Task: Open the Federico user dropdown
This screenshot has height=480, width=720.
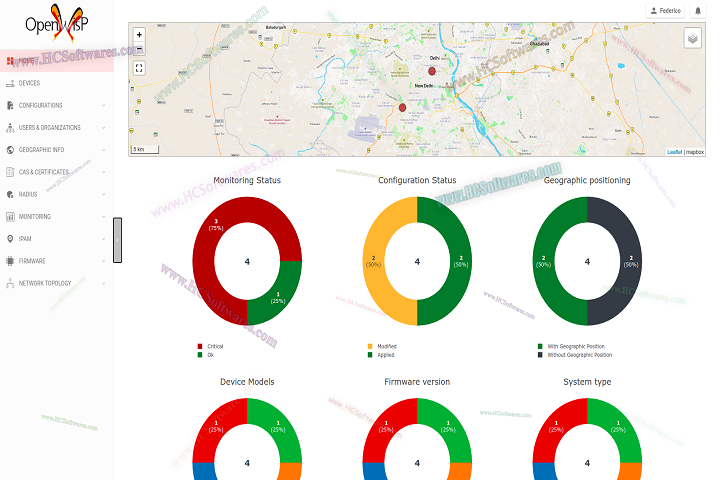Action: pyautogui.click(x=666, y=10)
